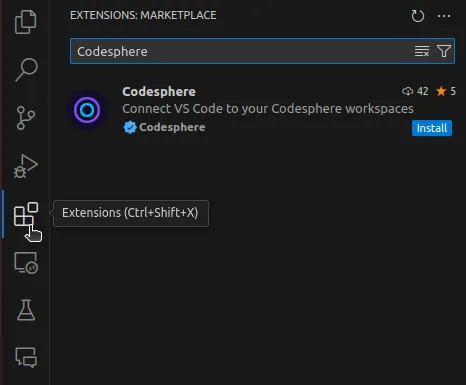The height and width of the screenshot is (385, 466).
Task: Install the Codesphere extension
Action: click(432, 128)
